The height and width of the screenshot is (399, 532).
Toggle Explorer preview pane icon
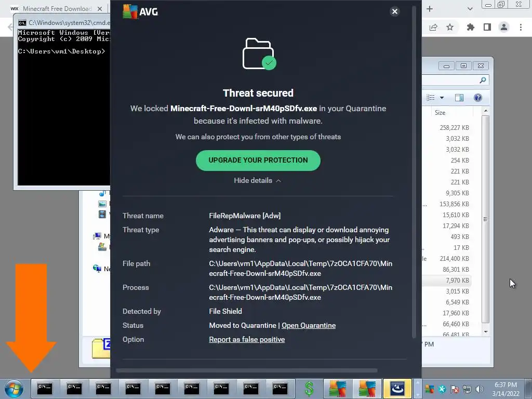tap(459, 98)
